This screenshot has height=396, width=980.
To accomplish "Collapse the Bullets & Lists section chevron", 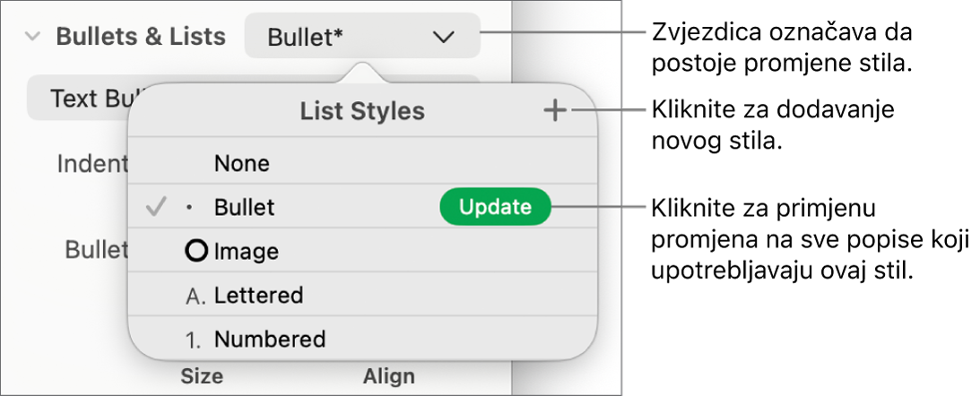I will 33,37.
